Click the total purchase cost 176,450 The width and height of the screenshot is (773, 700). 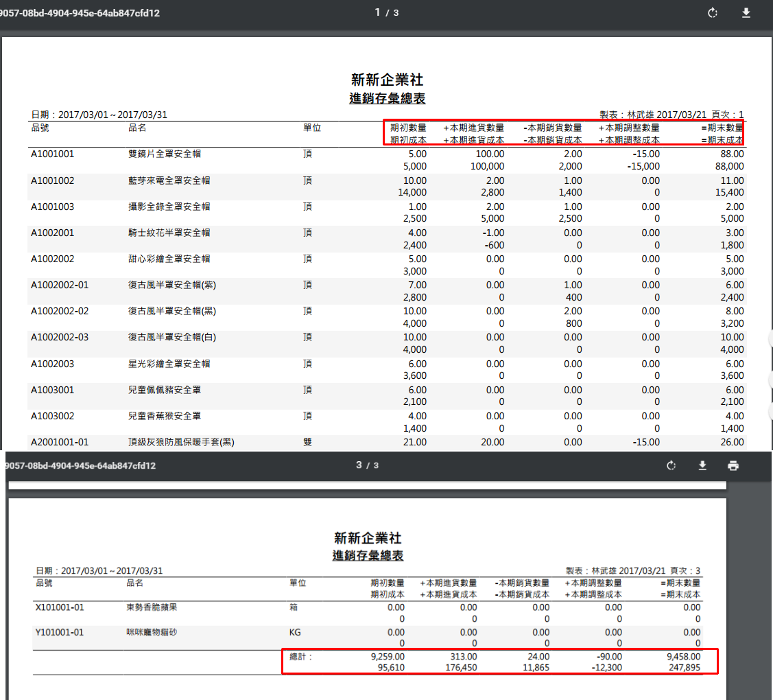(461, 668)
